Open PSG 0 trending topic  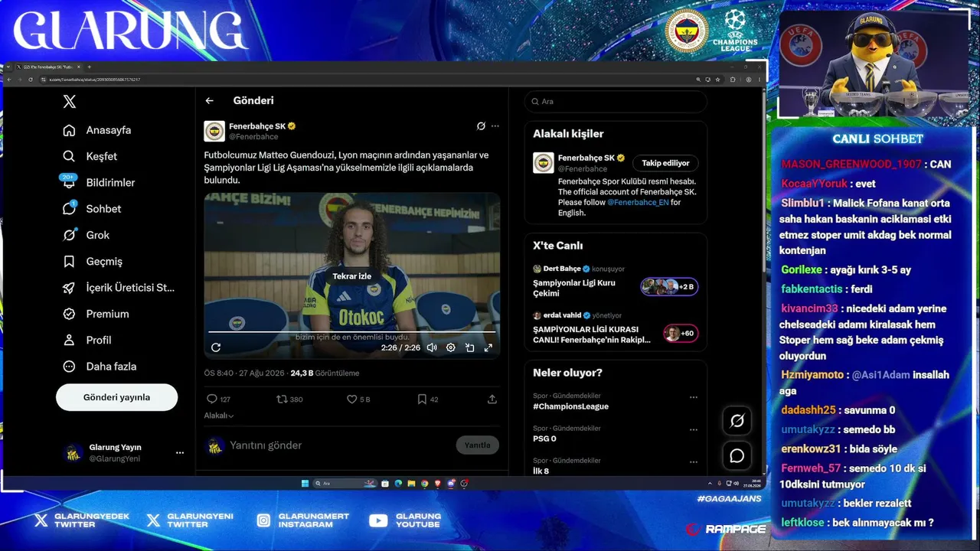544,439
